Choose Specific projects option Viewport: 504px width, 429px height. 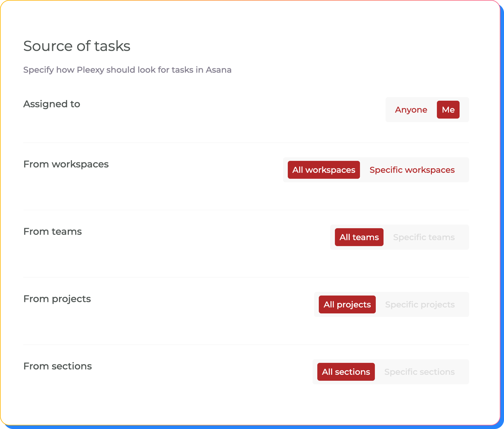420,304
